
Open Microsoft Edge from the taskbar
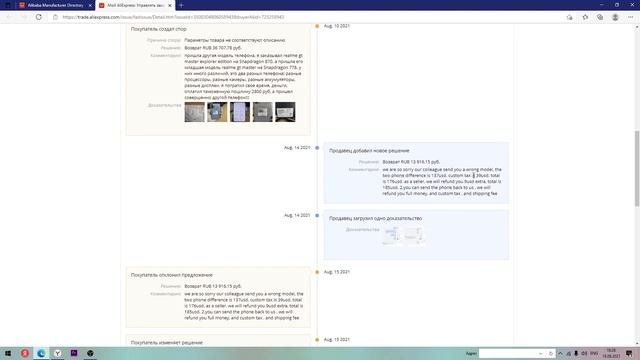tap(41, 353)
